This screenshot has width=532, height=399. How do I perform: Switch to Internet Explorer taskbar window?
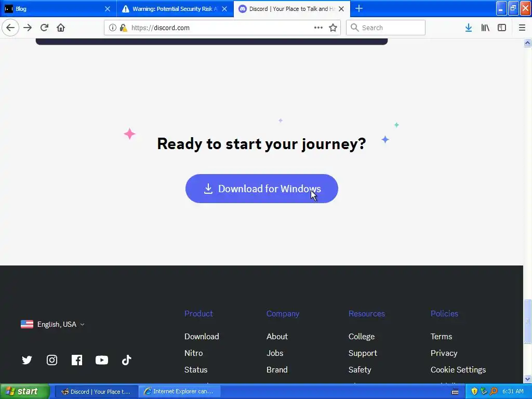click(x=179, y=392)
